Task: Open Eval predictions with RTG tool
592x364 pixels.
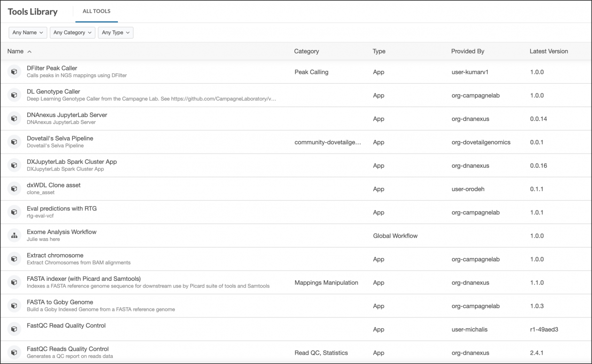Action: pos(62,209)
